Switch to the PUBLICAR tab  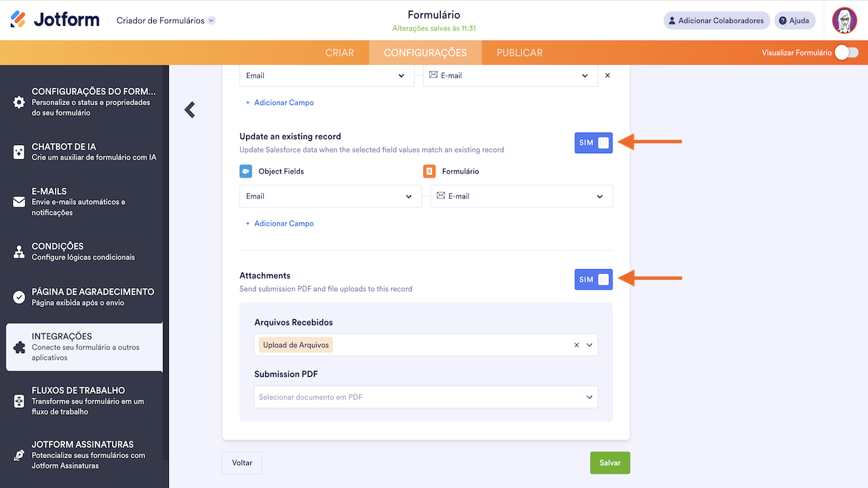click(x=519, y=52)
